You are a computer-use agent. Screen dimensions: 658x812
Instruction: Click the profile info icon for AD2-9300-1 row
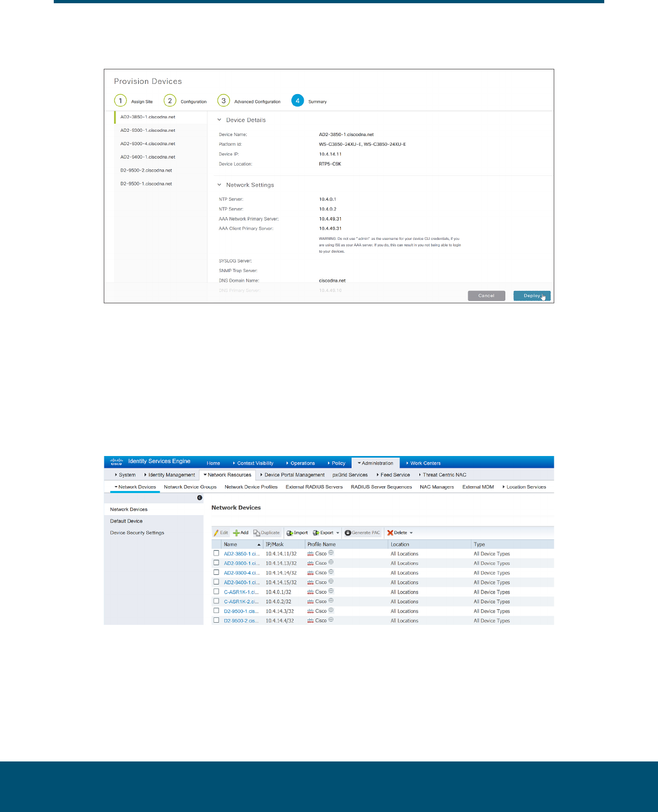(331, 562)
